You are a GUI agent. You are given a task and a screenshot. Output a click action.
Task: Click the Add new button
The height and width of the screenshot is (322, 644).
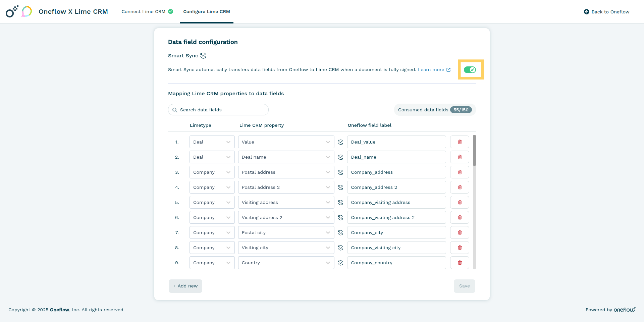185,286
